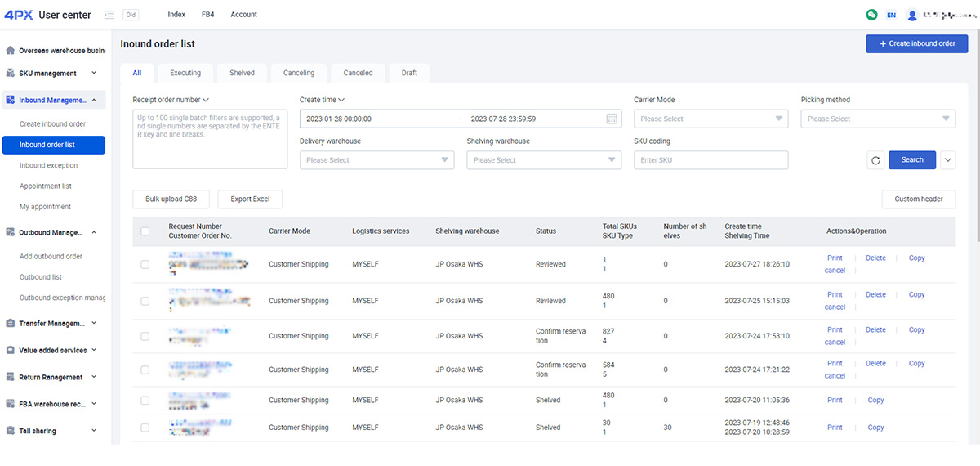Image resolution: width=980 pixels, height=466 pixels.
Task: Click the Search button
Action: tap(912, 160)
